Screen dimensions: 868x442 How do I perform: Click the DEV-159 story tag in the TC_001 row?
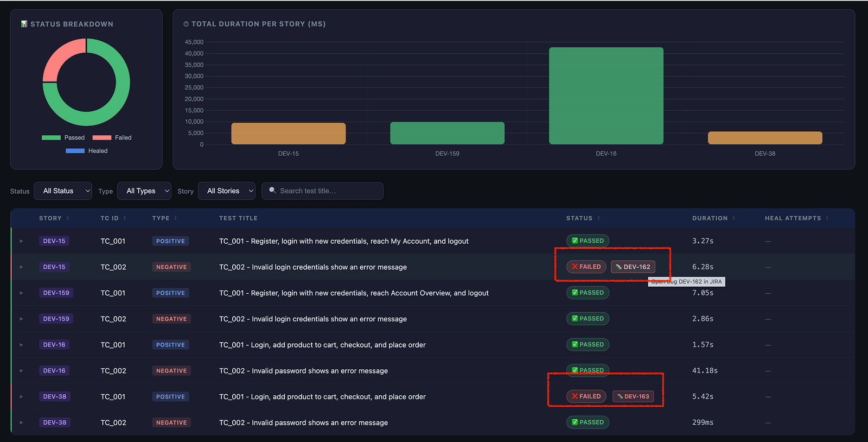tap(56, 293)
